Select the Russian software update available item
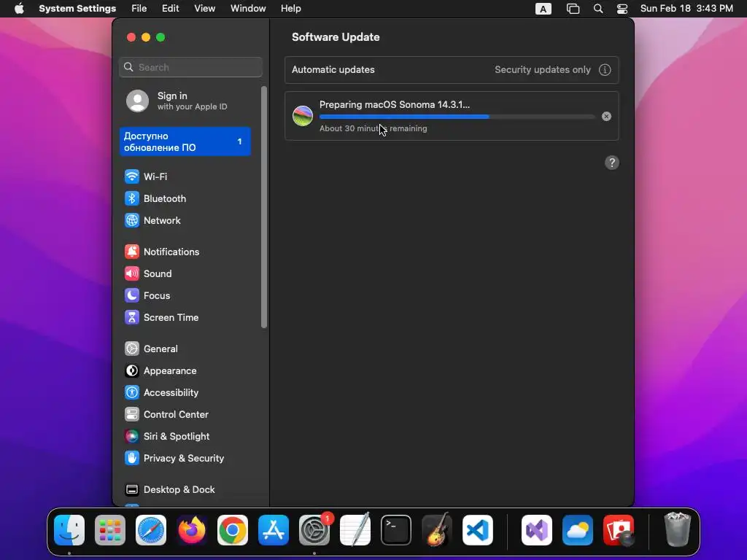Screen dimensions: 747x560 pos(185,141)
